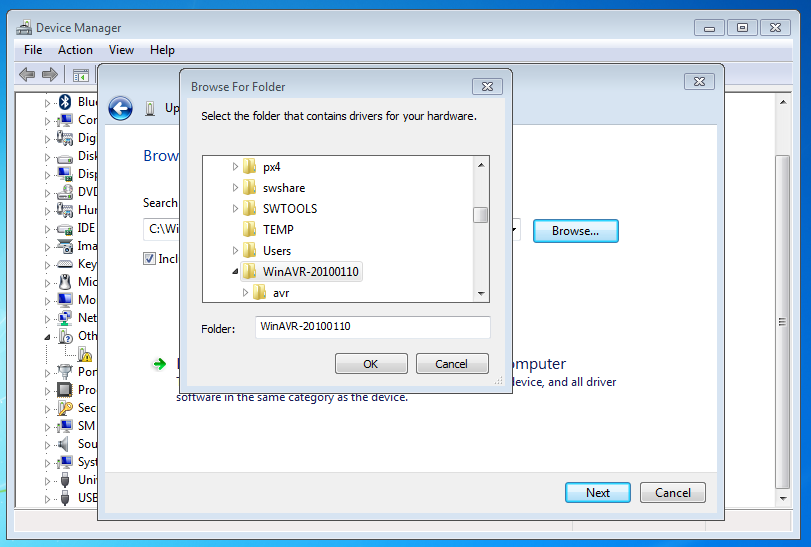Click the blue back arrow in the wizard
The height and width of the screenshot is (547, 811).
(121, 109)
